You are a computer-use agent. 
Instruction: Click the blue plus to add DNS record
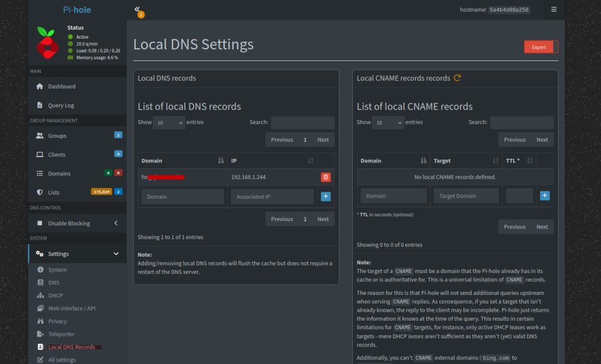pyautogui.click(x=326, y=196)
